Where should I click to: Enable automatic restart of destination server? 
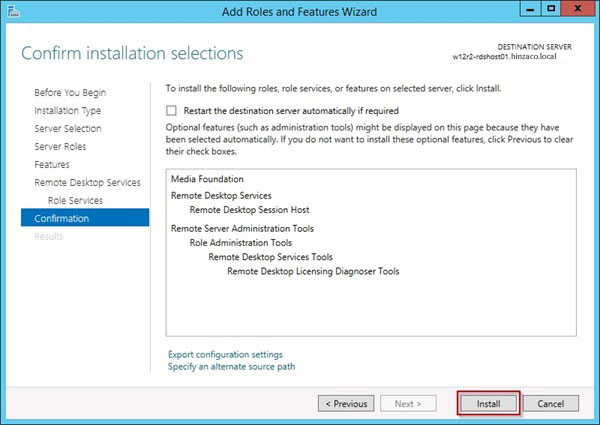172,111
